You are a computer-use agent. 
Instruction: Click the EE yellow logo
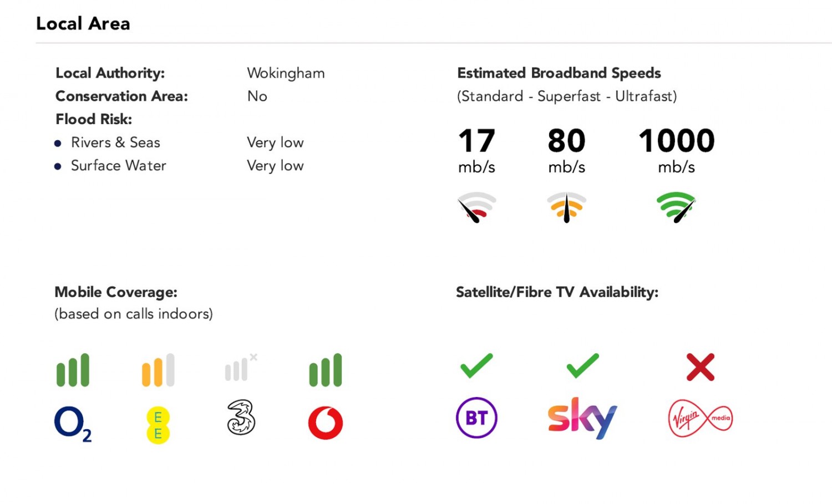158,425
